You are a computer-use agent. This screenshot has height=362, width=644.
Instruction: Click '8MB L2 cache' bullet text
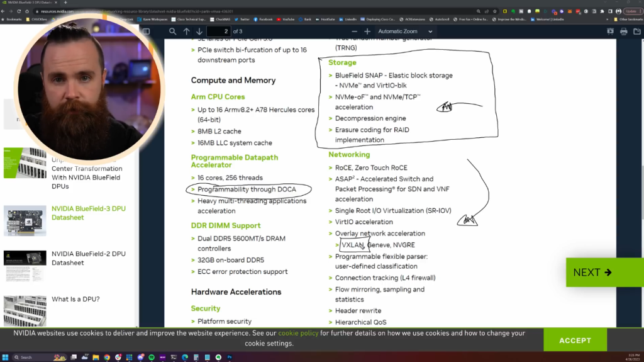(x=219, y=131)
